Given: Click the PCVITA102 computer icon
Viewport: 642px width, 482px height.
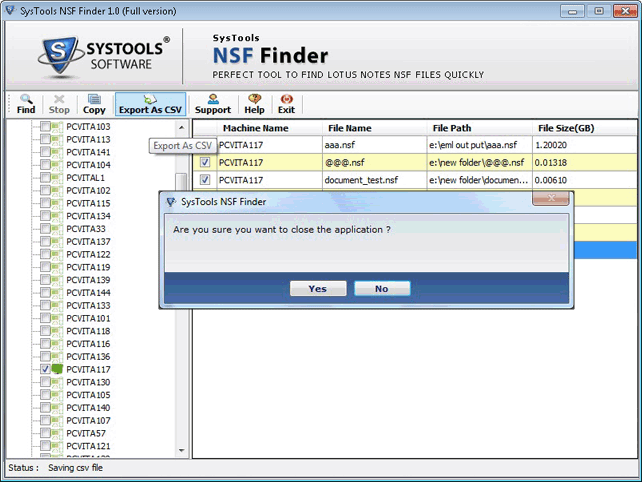Looking at the screenshot, I should click(x=57, y=190).
